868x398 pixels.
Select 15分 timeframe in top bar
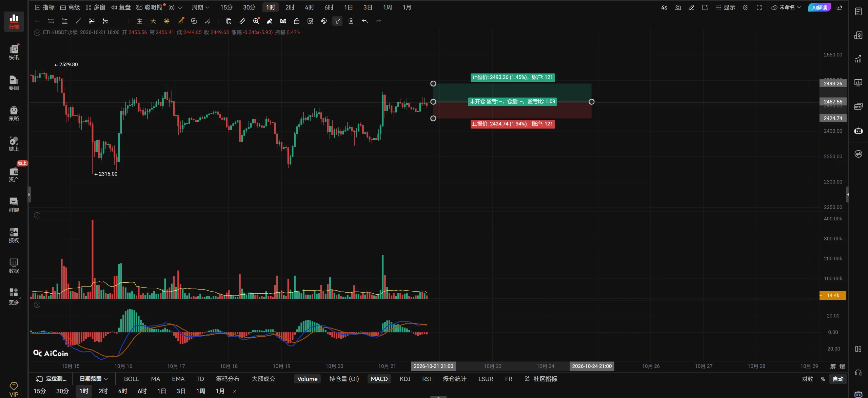[x=226, y=7]
